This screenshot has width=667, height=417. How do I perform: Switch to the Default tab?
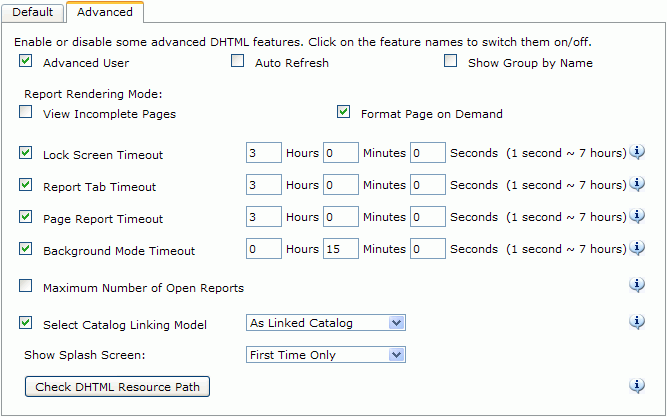pyautogui.click(x=32, y=12)
